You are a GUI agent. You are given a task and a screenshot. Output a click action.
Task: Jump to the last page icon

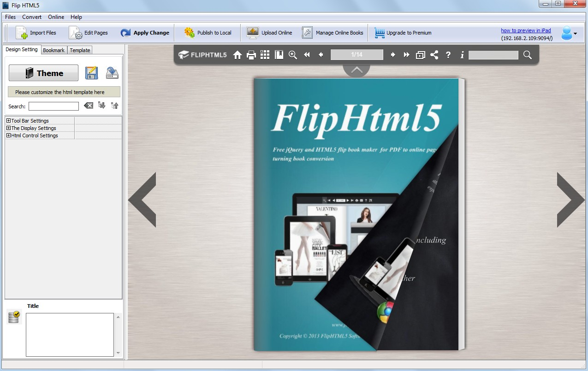[x=406, y=55]
